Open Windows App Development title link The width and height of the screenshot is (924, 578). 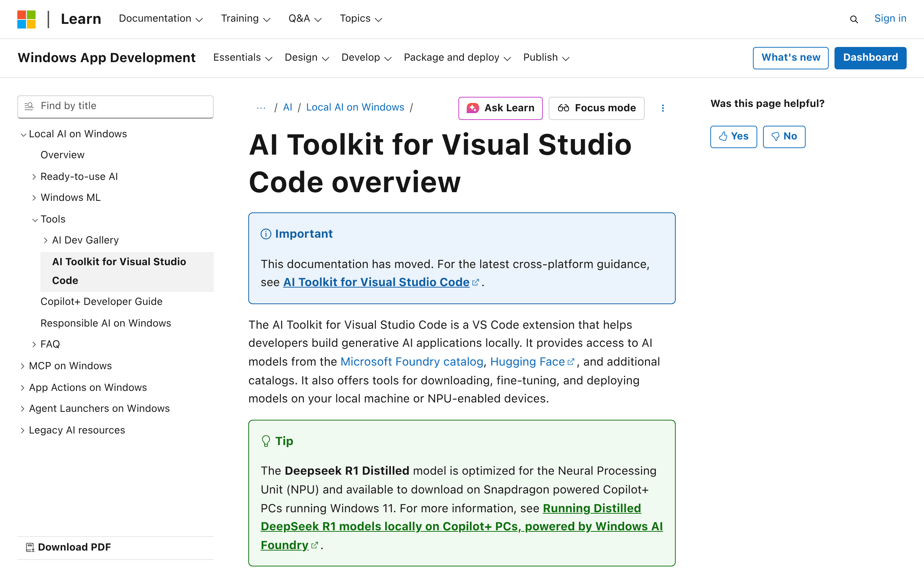coord(106,58)
